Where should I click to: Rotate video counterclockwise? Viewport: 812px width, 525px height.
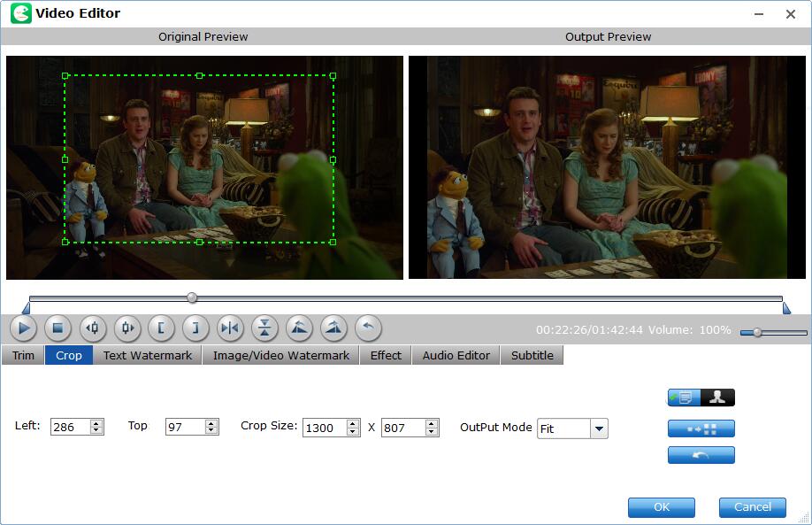299,328
